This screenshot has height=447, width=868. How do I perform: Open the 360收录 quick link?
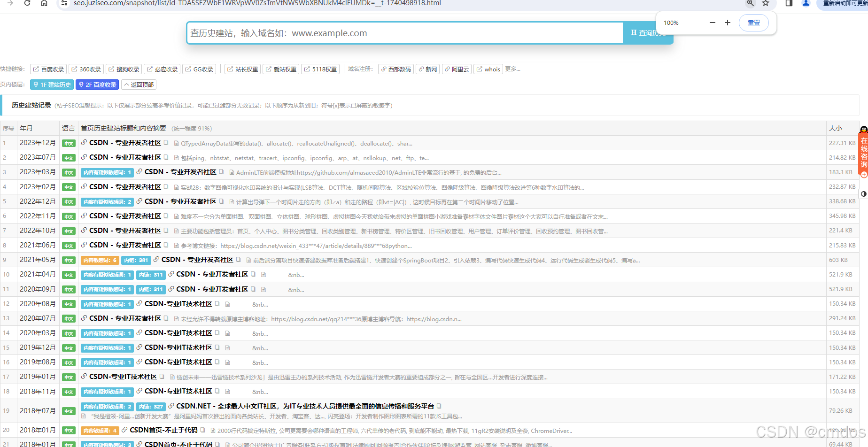(86, 69)
